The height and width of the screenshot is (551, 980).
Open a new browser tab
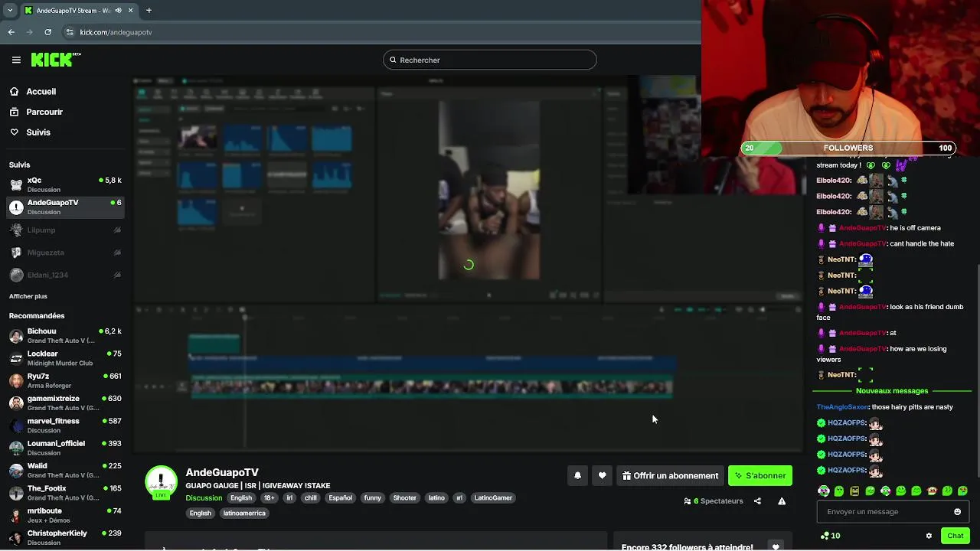149,11
